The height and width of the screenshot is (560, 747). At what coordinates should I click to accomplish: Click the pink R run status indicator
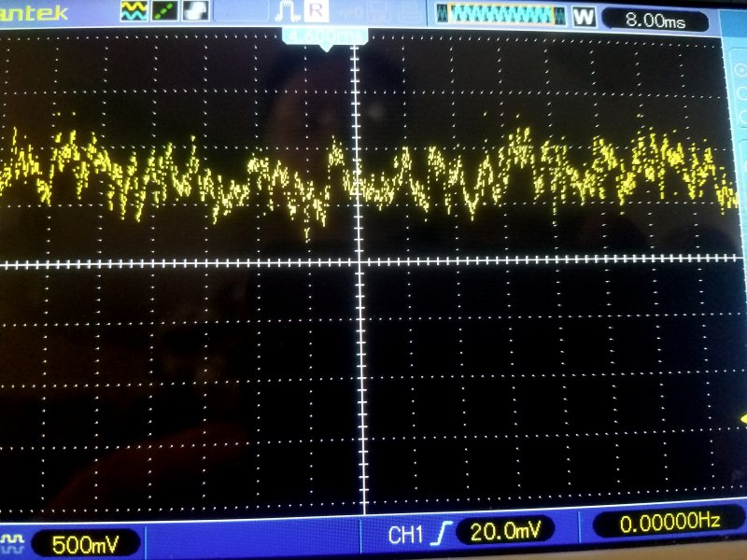click(x=317, y=12)
